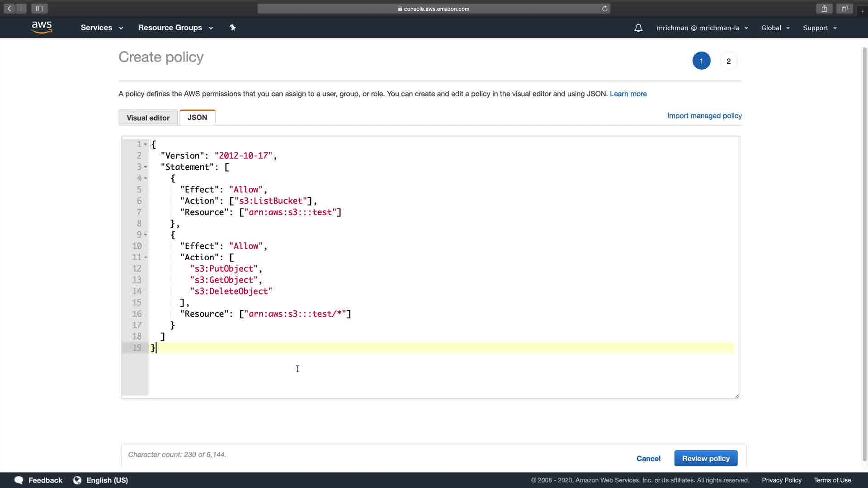Open the Services dropdown menu
This screenshot has width=868, height=488.
102,28
